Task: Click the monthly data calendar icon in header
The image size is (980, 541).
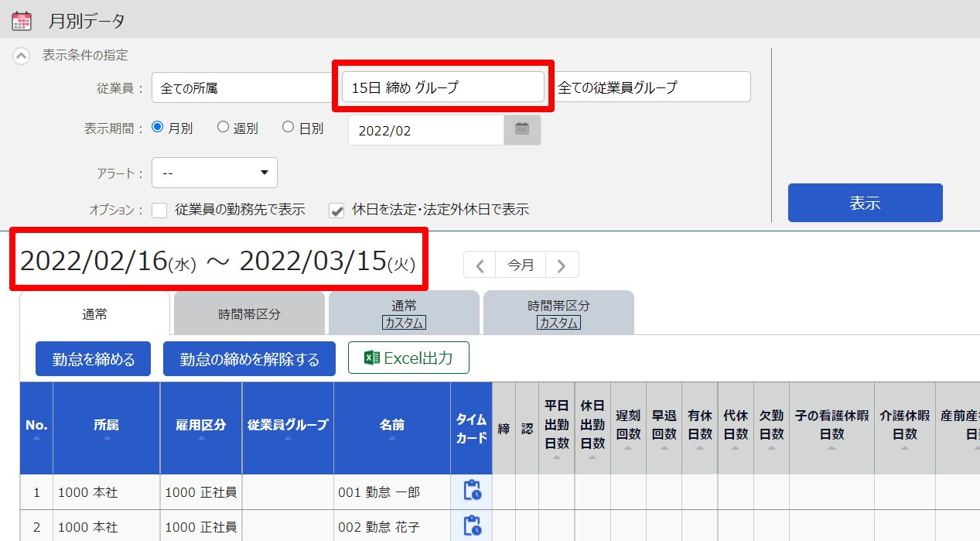Action: click(x=22, y=20)
